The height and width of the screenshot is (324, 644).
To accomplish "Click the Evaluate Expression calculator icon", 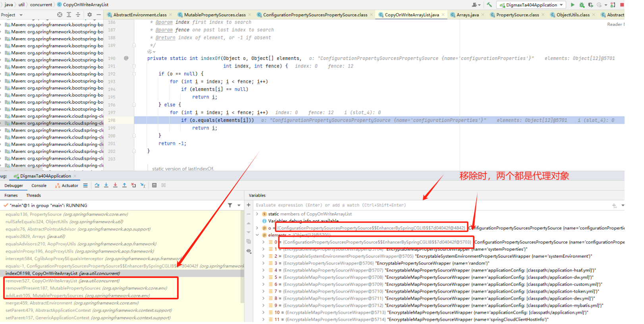I will click(x=154, y=185).
